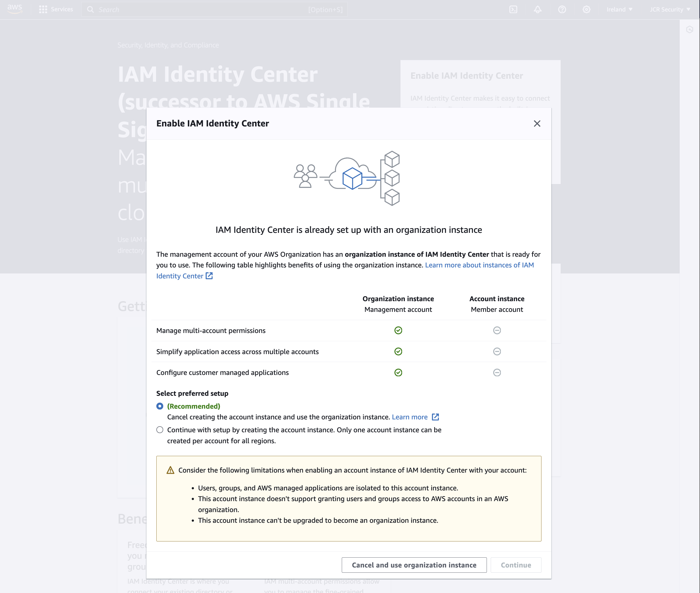
Task: Close the Enable IAM Identity Center dialog
Action: (x=537, y=124)
